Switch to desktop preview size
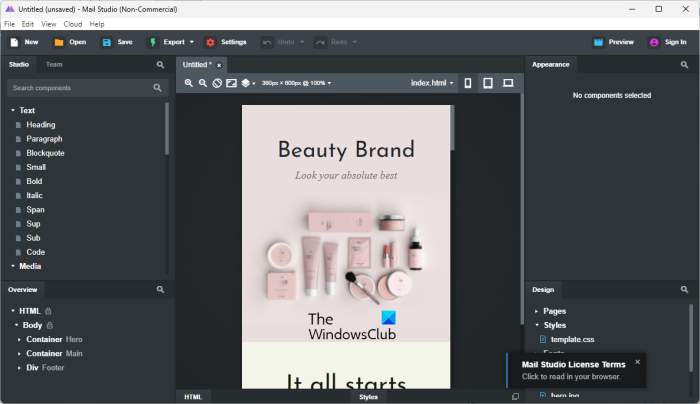Viewport: 700px width, 404px height. tap(508, 83)
